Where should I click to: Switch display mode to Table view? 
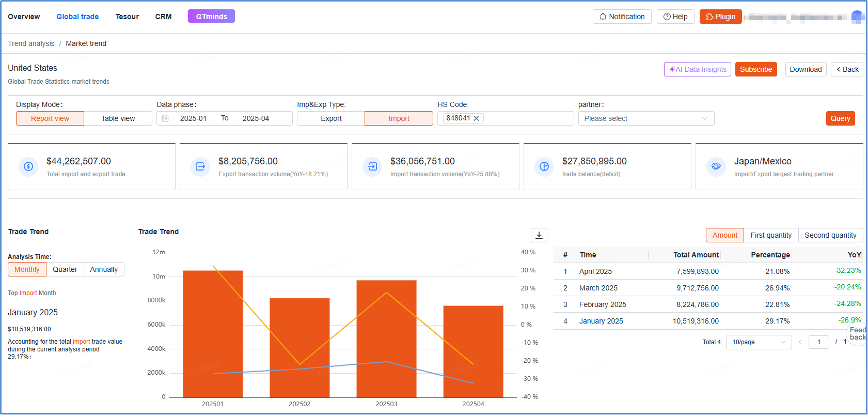[x=118, y=118]
